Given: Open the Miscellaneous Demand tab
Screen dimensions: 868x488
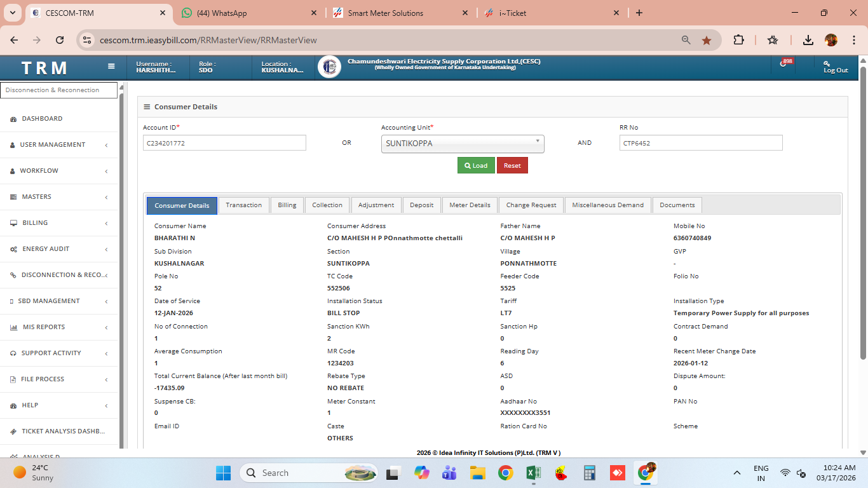Looking at the screenshot, I should 608,205.
